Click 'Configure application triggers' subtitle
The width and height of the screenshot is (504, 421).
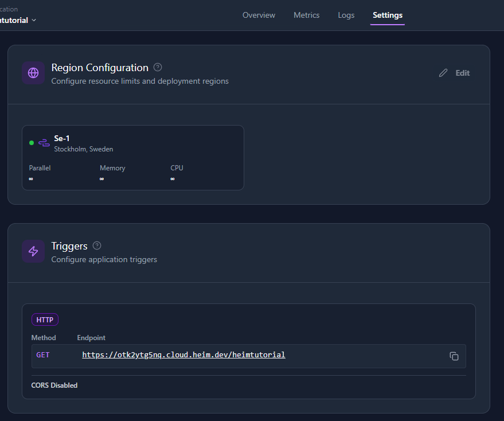pyautogui.click(x=104, y=260)
